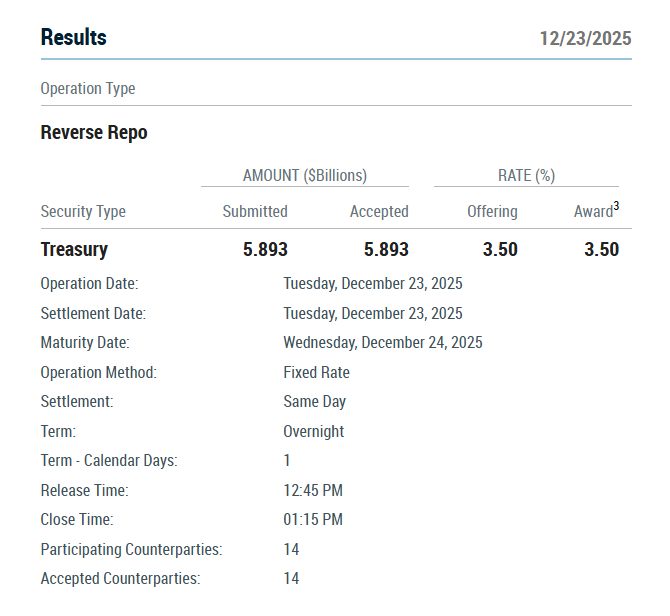Click the Offering column header
Image resolution: width=670 pixels, height=616 pixels.
[x=492, y=211]
